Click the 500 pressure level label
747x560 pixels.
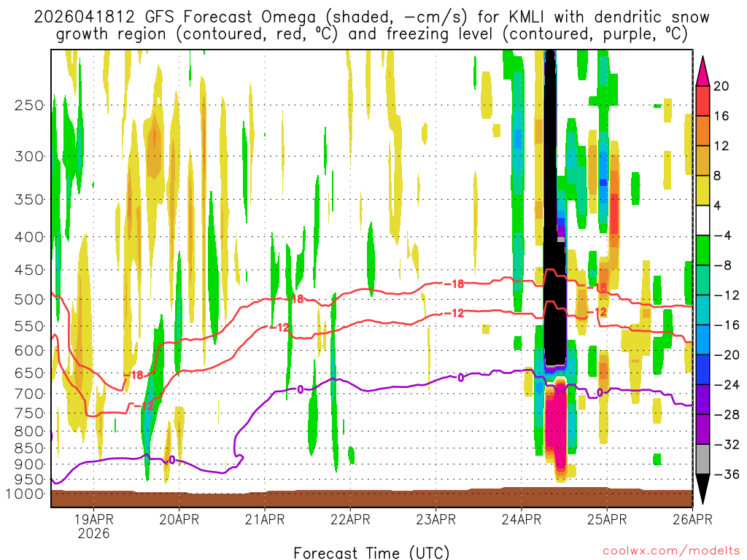(29, 300)
